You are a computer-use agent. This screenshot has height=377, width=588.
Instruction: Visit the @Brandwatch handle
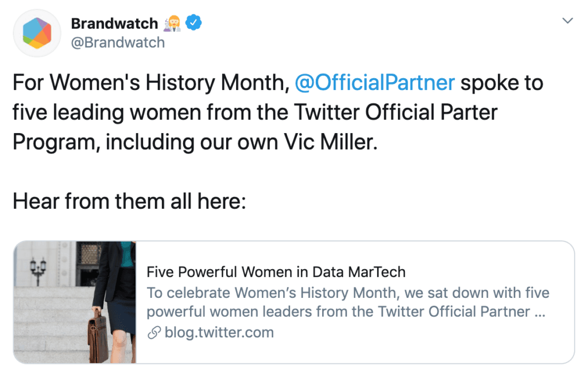point(118,42)
